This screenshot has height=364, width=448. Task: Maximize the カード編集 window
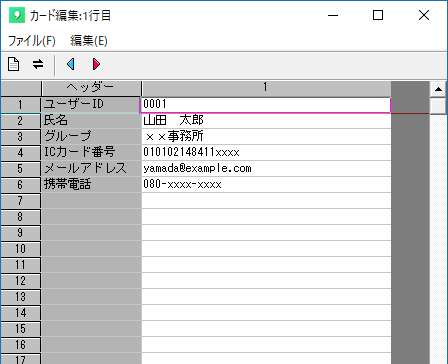pos(378,15)
